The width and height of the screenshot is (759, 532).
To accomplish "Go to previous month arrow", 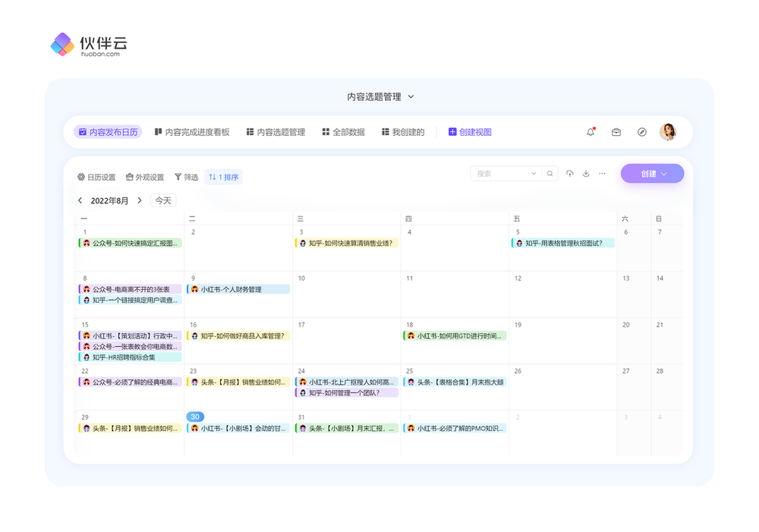I will coord(80,200).
